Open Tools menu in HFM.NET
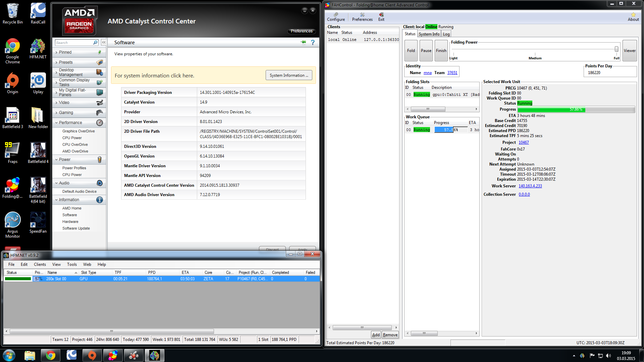Viewport: 644px width, 362px height. (x=72, y=264)
